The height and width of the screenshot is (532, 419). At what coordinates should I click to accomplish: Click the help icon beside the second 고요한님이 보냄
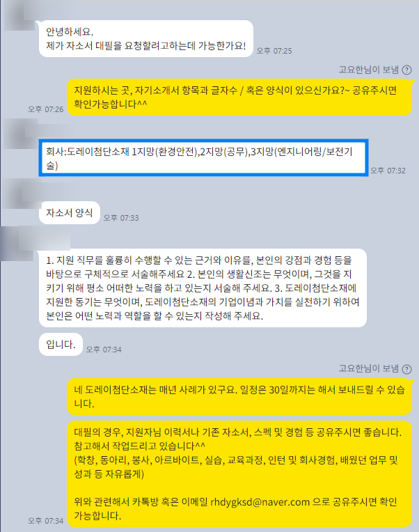click(x=406, y=369)
